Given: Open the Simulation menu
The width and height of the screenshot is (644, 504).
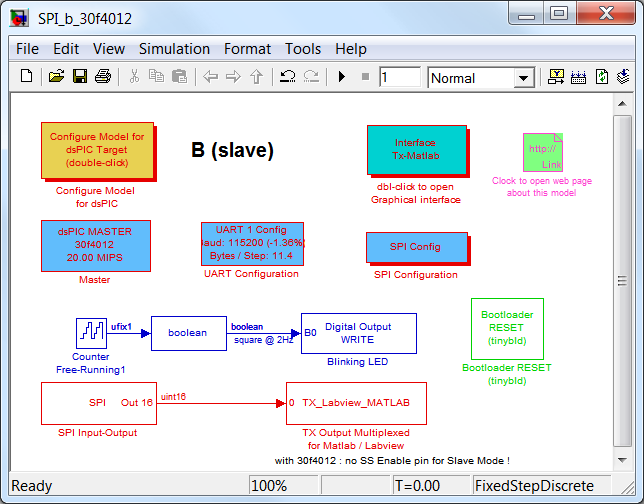Looking at the screenshot, I should pos(174,49).
